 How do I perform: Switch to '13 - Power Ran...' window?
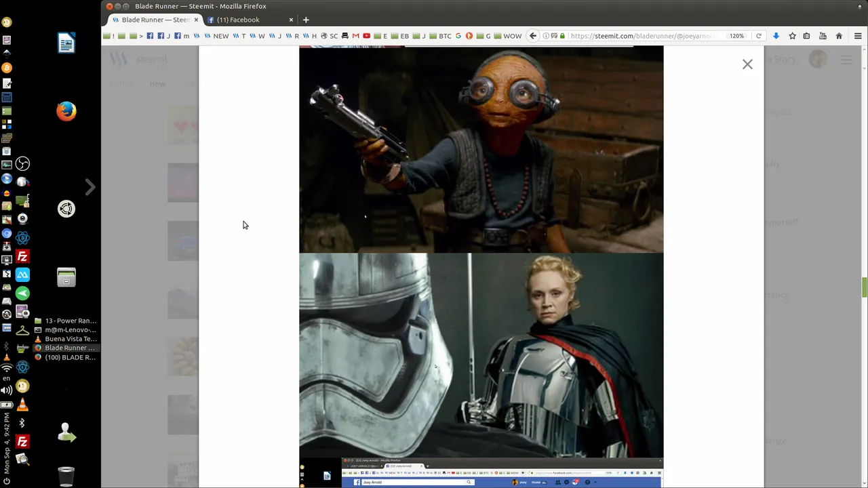pyautogui.click(x=65, y=321)
